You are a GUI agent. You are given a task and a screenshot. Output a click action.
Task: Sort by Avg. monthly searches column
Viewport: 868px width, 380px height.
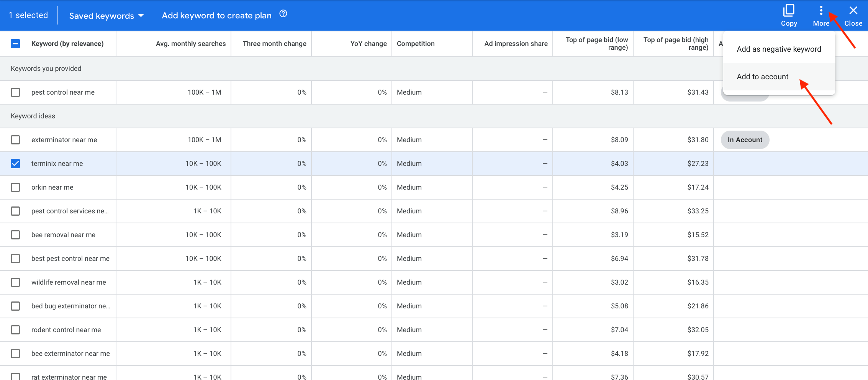point(190,44)
